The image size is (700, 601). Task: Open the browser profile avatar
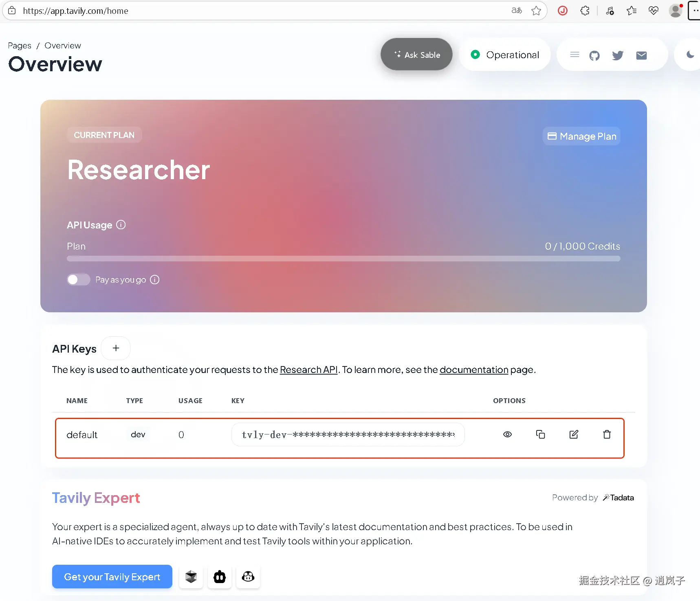[676, 11]
